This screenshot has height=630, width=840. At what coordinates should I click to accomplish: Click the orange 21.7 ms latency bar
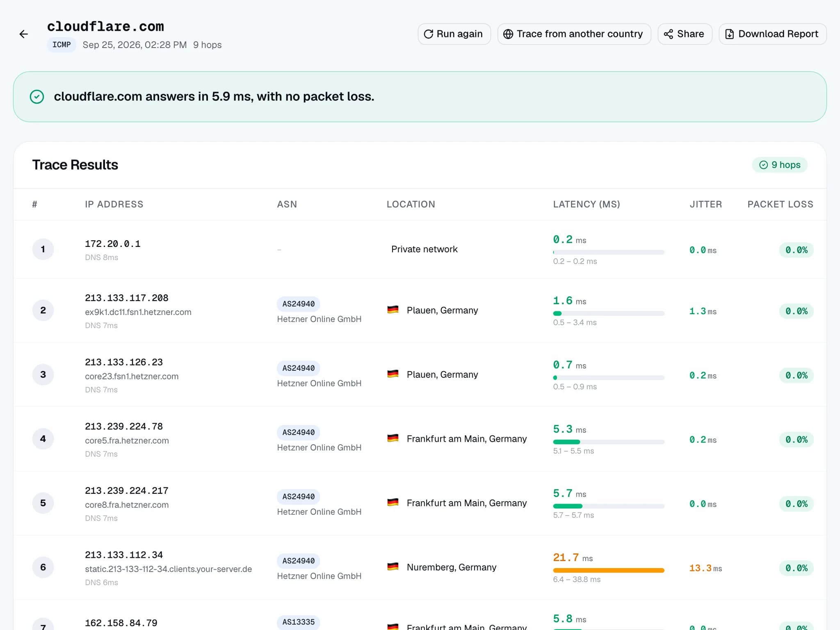pos(609,571)
